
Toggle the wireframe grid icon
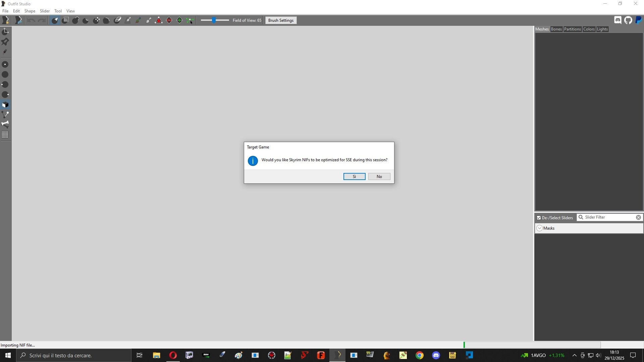(x=5, y=135)
